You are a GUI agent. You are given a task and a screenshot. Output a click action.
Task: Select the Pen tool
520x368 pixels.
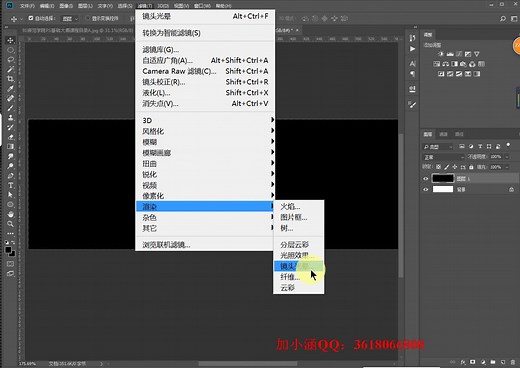pyautogui.click(x=11, y=176)
